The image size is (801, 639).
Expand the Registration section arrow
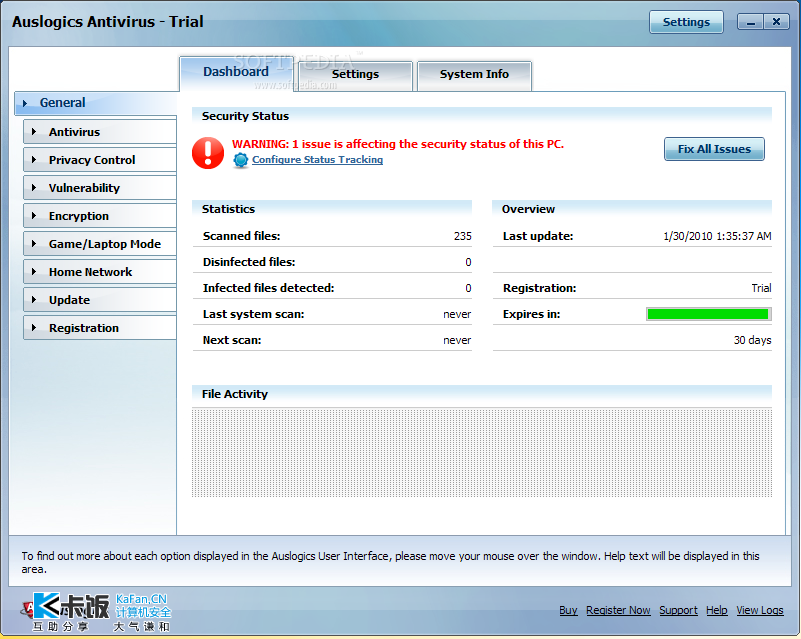(x=34, y=328)
